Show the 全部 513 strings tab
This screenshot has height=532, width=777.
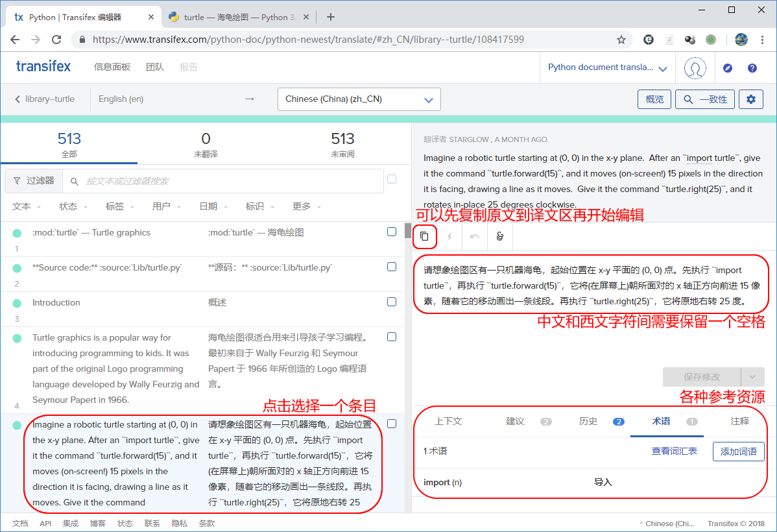pyautogui.click(x=69, y=144)
